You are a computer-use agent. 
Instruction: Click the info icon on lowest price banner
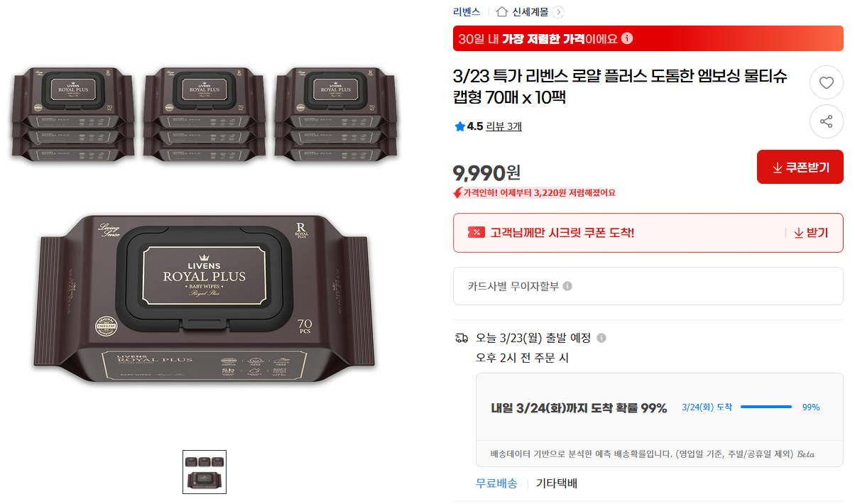[627, 38]
